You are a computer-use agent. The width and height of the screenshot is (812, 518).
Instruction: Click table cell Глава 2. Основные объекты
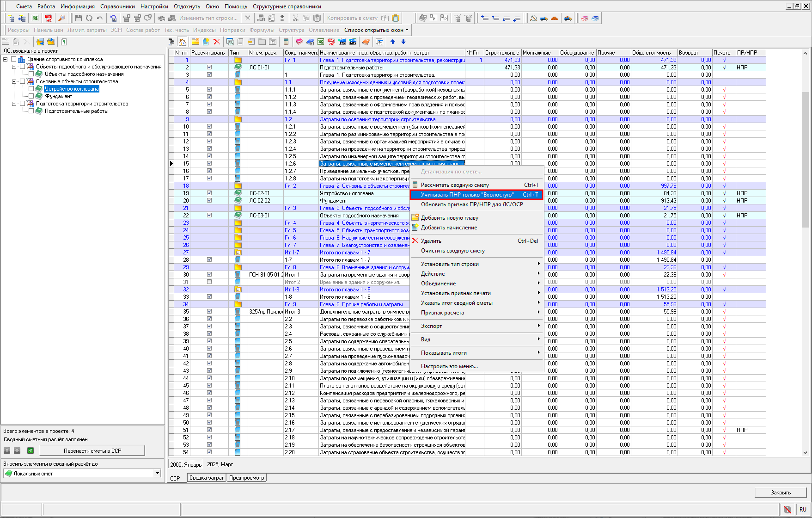365,186
